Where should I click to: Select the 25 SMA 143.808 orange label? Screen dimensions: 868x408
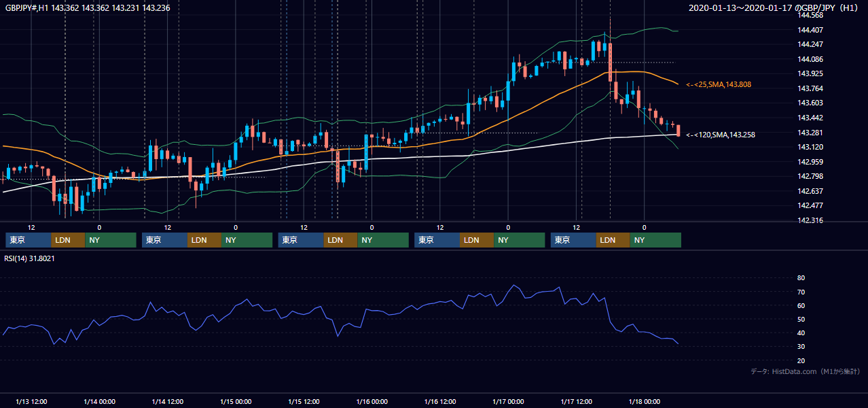[x=719, y=84]
